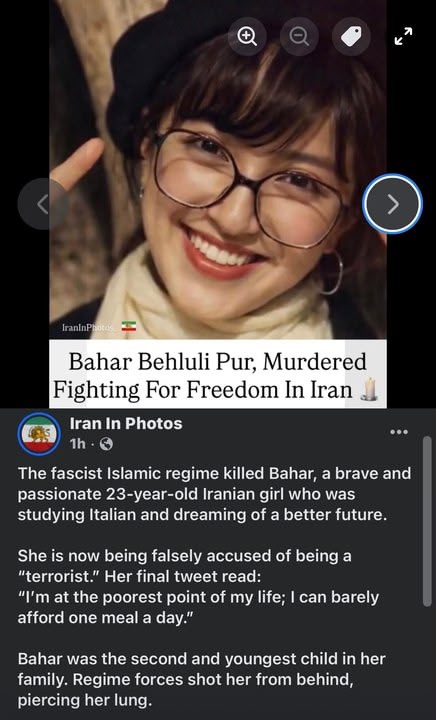Zoom in on the photo
This screenshot has width=436, height=720.
[247, 37]
